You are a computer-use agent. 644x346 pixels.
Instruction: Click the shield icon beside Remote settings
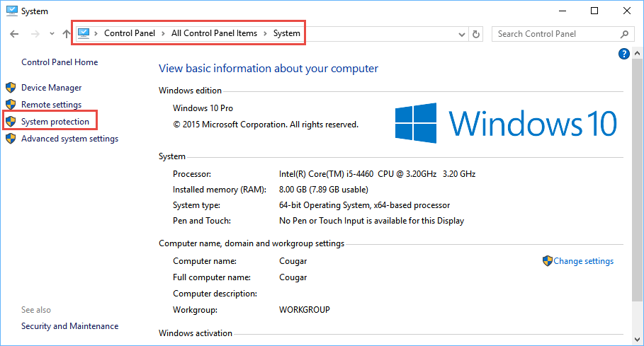11,104
